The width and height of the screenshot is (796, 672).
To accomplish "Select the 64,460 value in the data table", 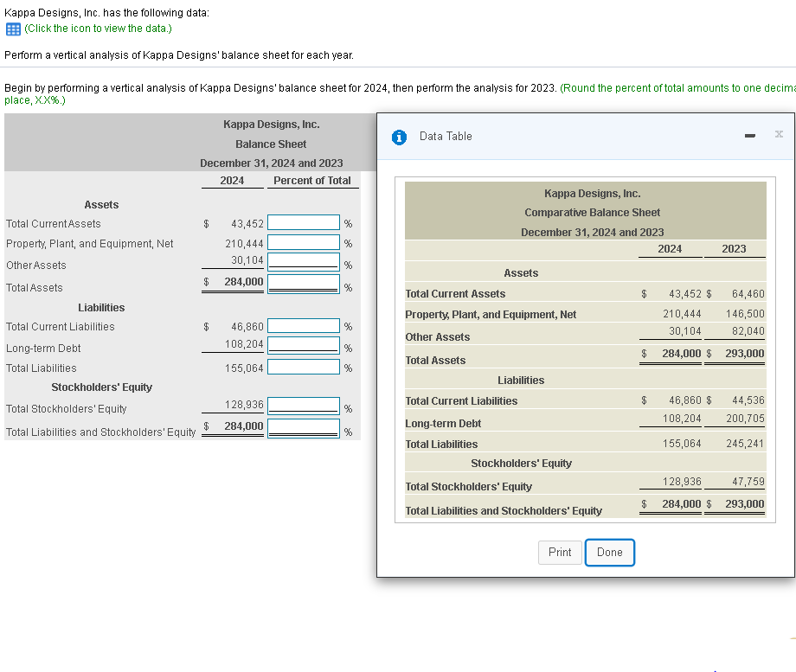I will [748, 294].
